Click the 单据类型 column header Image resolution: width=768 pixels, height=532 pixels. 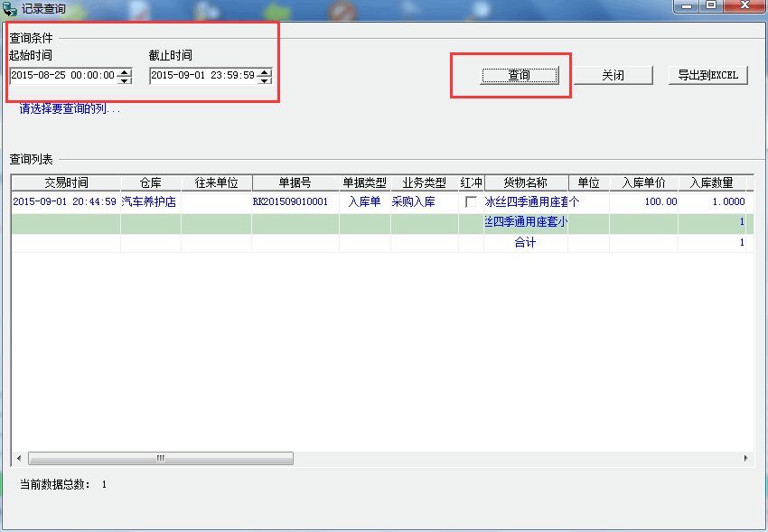pyautogui.click(x=365, y=183)
